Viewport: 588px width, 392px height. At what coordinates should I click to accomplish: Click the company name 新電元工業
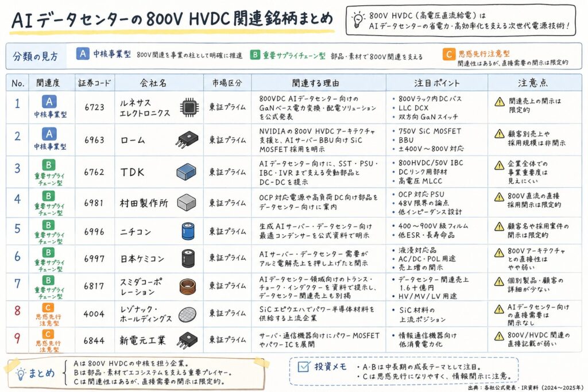[x=142, y=340]
